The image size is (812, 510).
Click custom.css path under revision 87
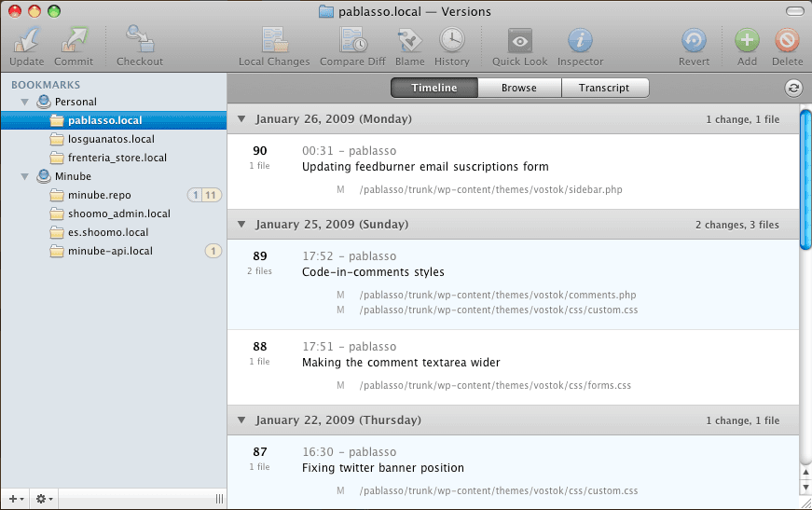point(499,490)
